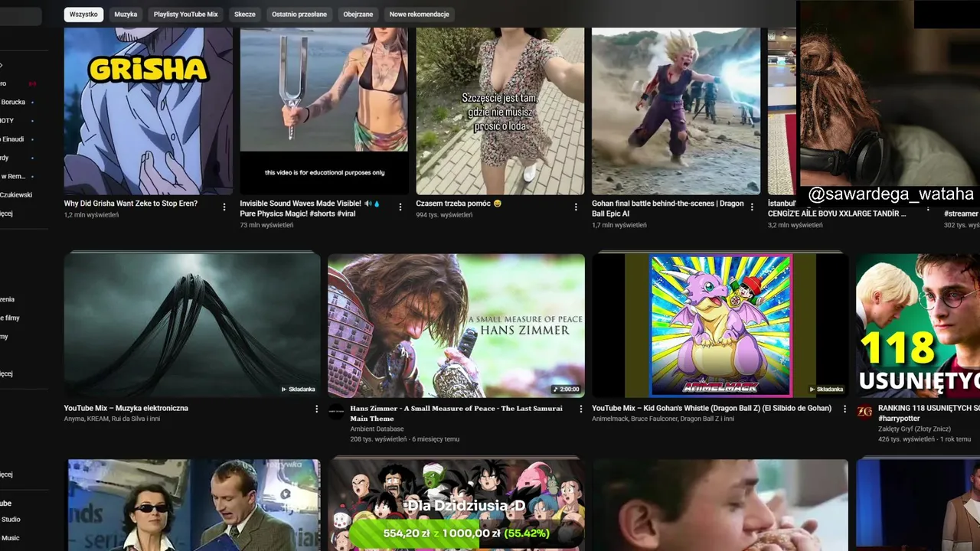Click the Czasem trzeba pomóc title
980x551 pixels.
pyautogui.click(x=459, y=204)
